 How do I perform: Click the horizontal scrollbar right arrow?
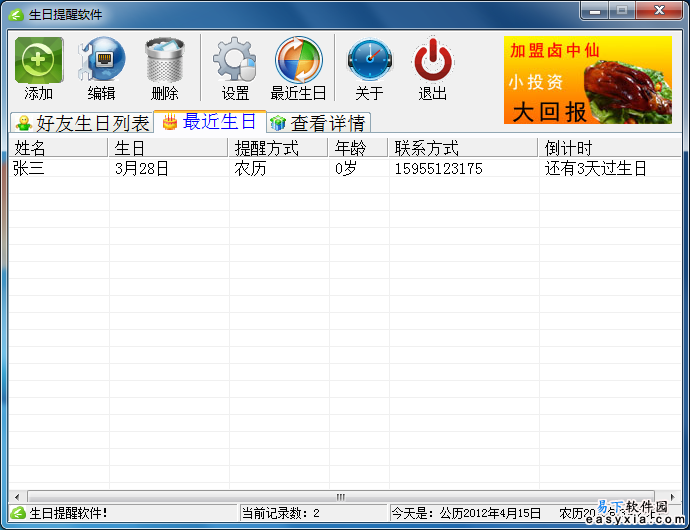click(x=672, y=497)
